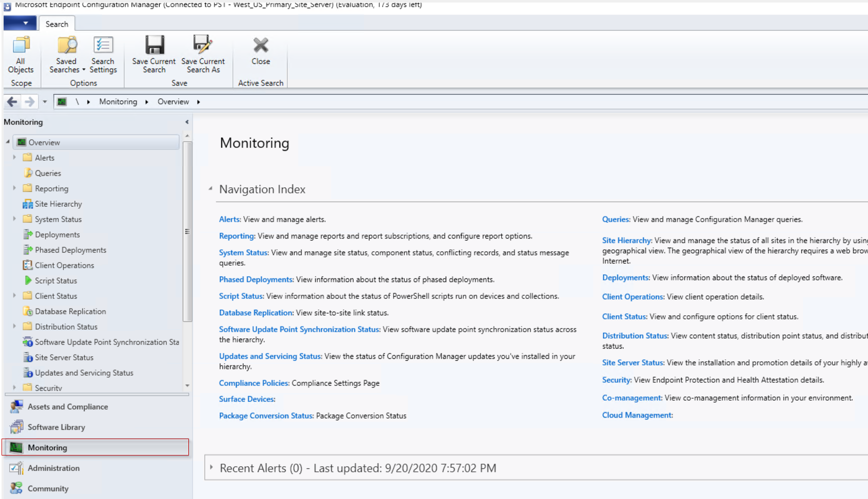Go forward with the navigation forward arrow
The width and height of the screenshot is (868, 499).
pos(30,102)
